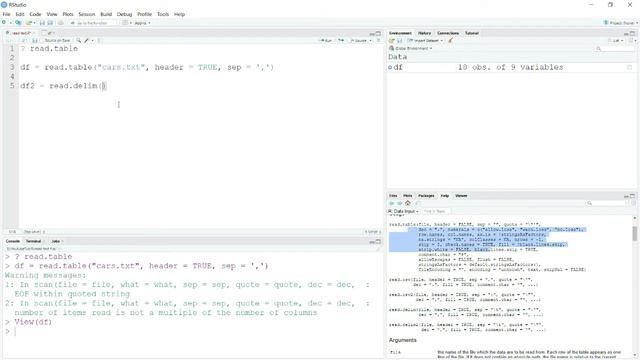Click the Save icon in main toolbar
This screenshot has width=640, height=360.
pos(42,23)
